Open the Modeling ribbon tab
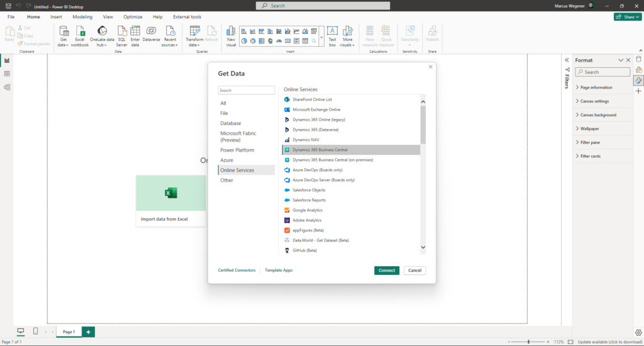Image resolution: width=644 pixels, height=346 pixels. coord(82,17)
